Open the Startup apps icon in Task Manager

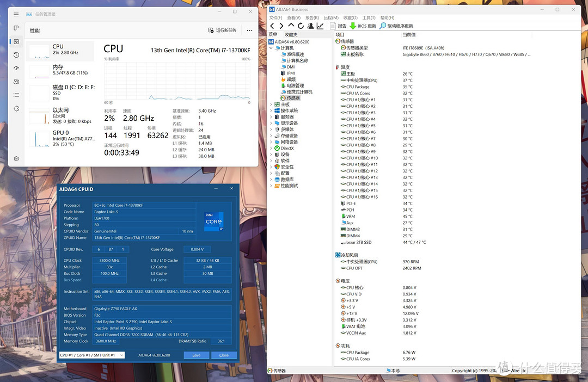(x=16, y=69)
